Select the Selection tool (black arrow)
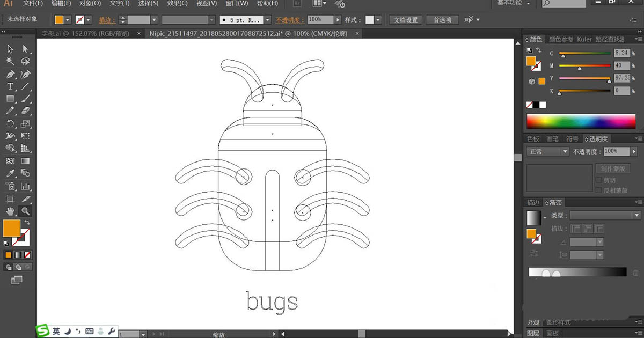The width and height of the screenshot is (644, 338). (10, 49)
